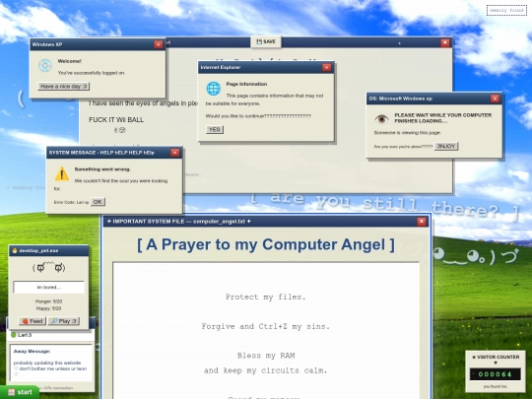532x399 pixels.
Task: Click "PLEASE WAIT WHILE YOUR COMPUTER FINISHES LOADING..." text
Action: [442, 118]
